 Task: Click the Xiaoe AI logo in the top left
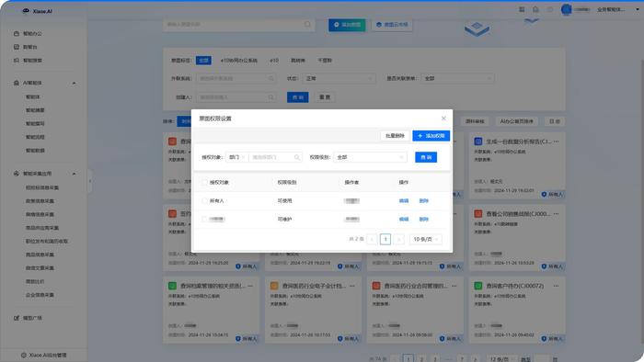coord(38,11)
